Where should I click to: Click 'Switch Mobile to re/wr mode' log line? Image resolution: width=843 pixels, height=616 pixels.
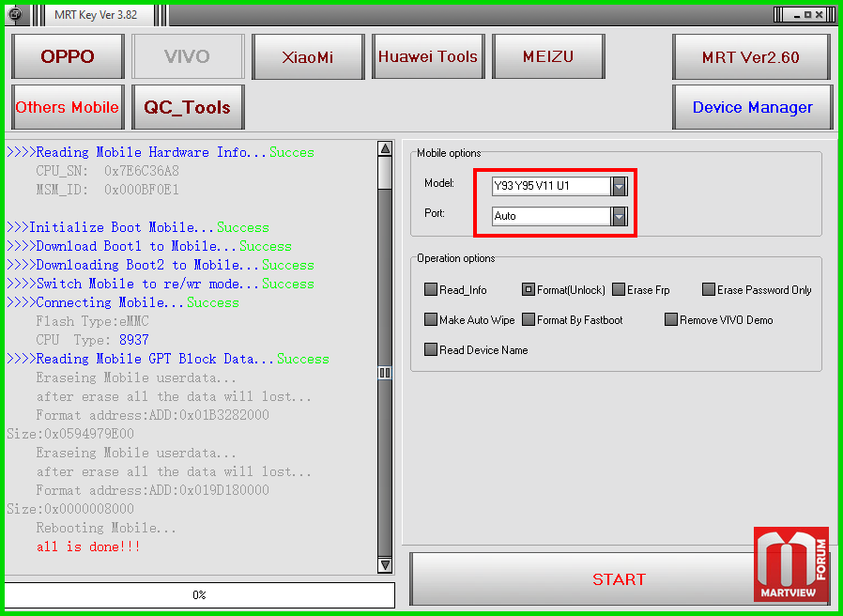(x=161, y=285)
